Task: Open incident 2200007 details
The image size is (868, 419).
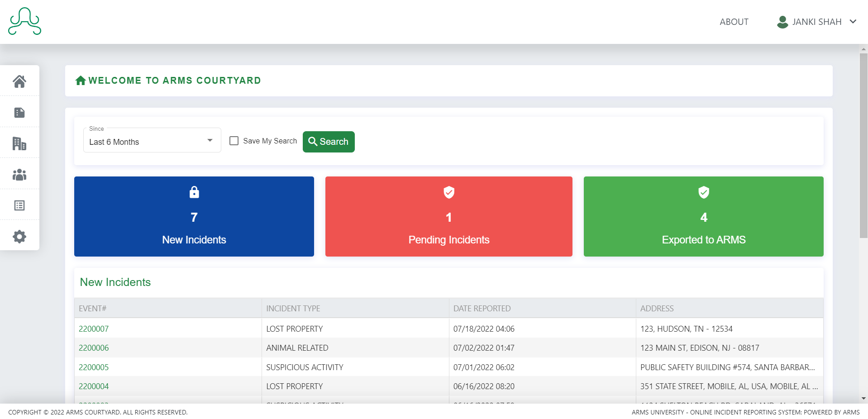Action: [x=94, y=329]
